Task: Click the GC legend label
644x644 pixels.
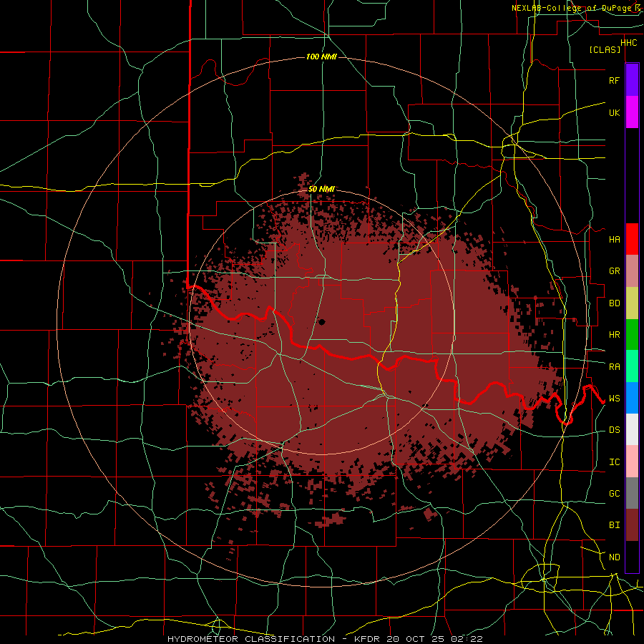Action: 614,493
